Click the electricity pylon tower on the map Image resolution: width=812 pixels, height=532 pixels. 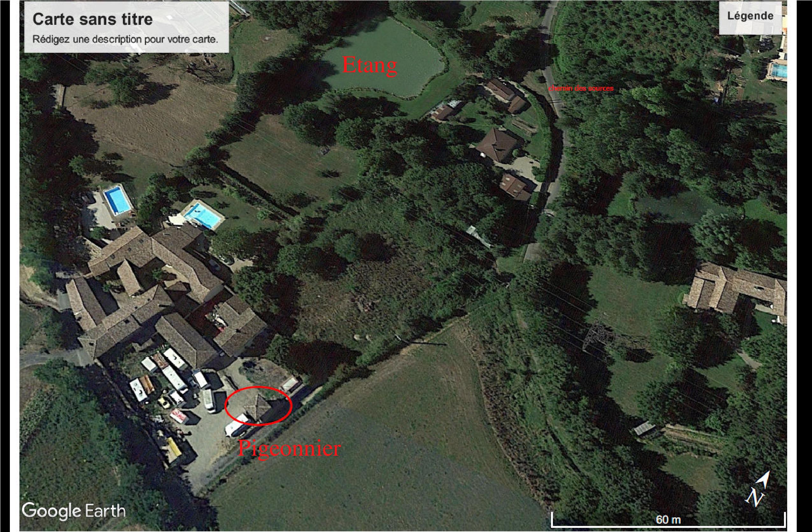coord(598,336)
